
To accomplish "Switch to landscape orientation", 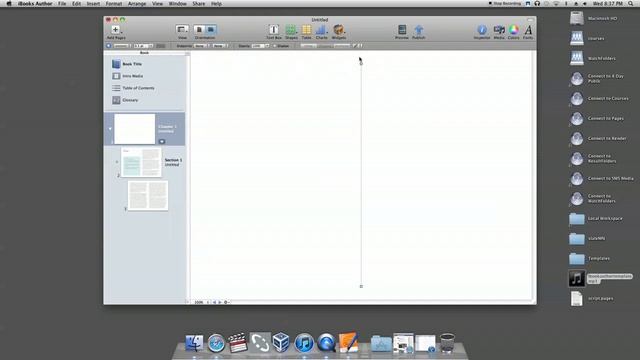I will coord(211,29).
